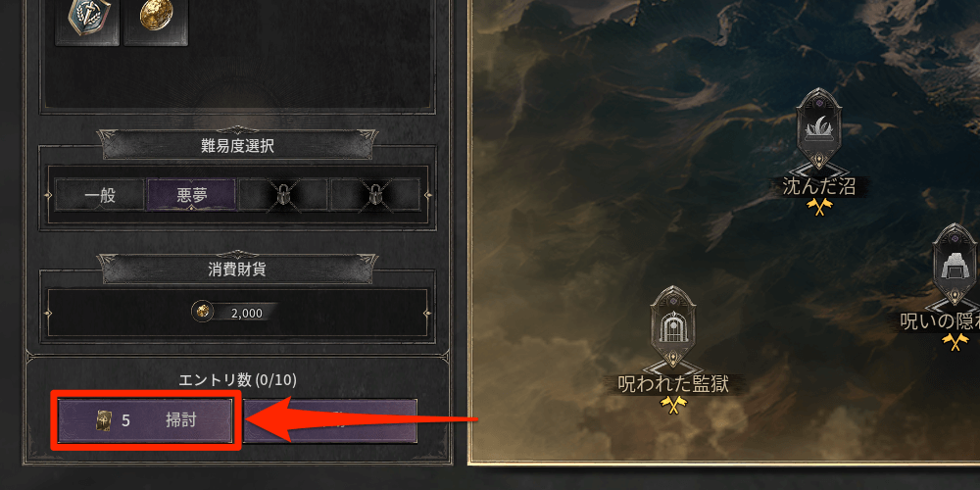Click the 難易度選択 section header
Viewport: 980px width, 490px height.
coord(237,146)
